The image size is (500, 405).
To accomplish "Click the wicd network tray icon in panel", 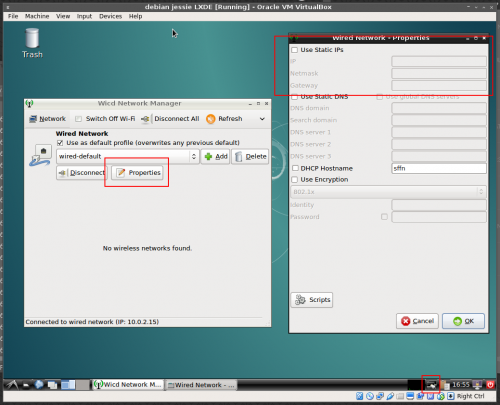I will pos(431,385).
